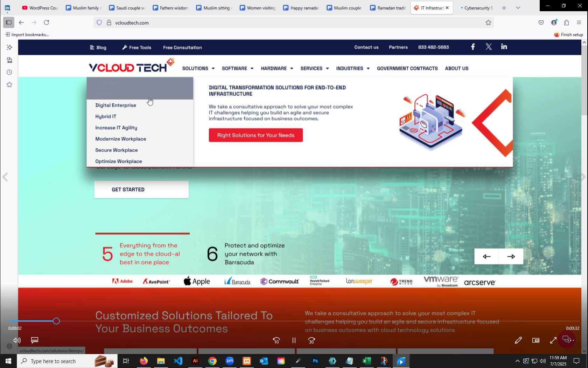Click the video progress slider handle
This screenshot has width=588, height=368.
(x=56, y=321)
